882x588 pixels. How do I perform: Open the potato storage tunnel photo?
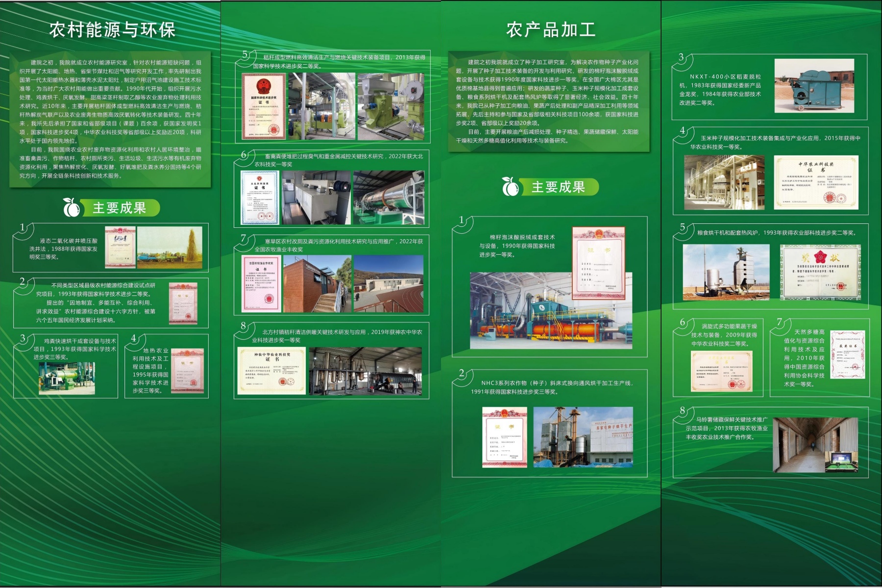point(815,445)
